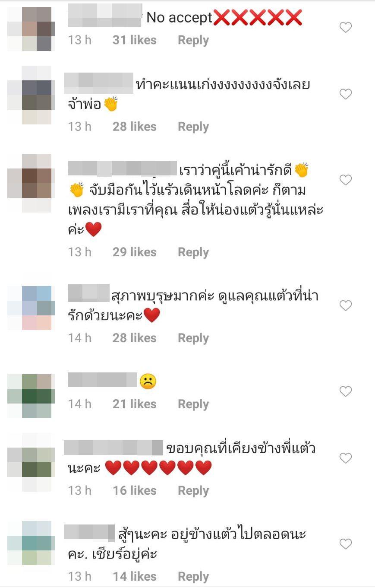Like the "No accept" comment with heart icon
Screen dimensions: 375x588
click(346, 28)
